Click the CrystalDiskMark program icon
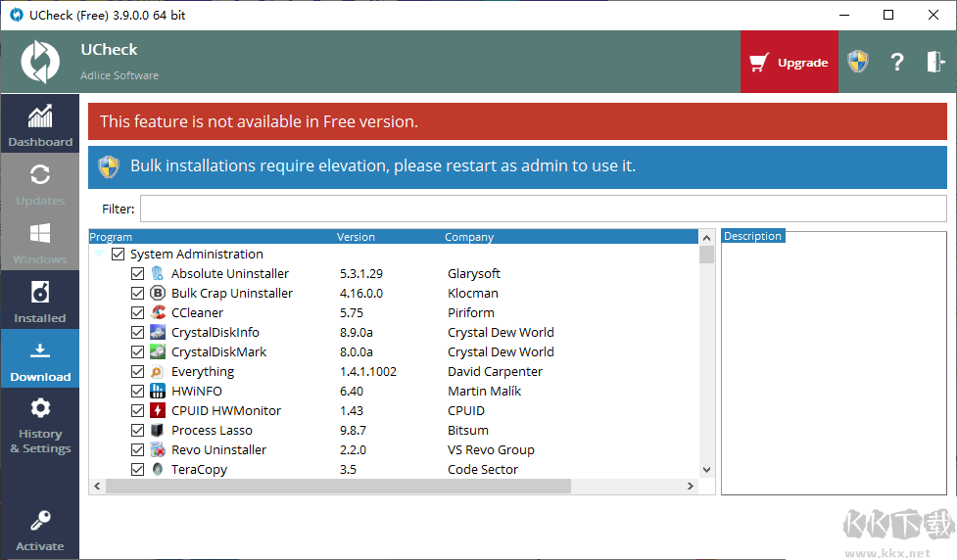957x560 pixels. pos(158,351)
